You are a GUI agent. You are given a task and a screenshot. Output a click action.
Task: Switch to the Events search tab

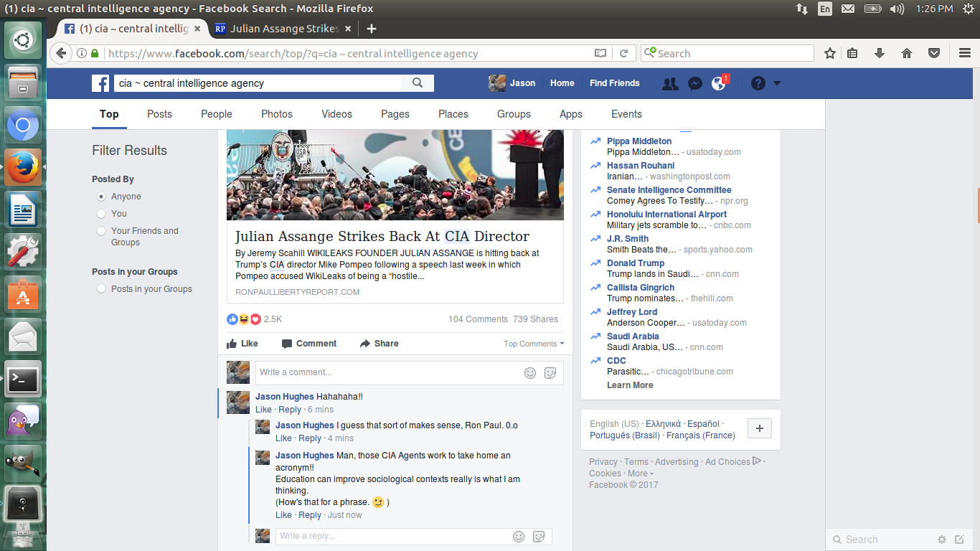626,114
